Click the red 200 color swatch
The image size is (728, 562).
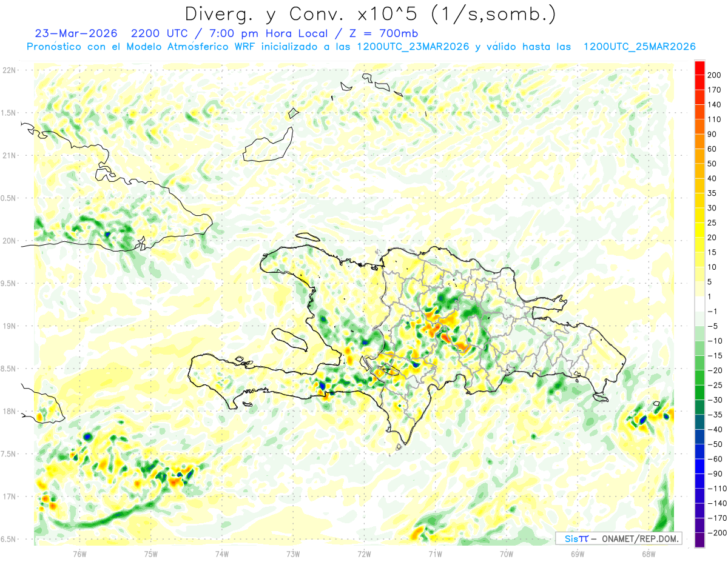(699, 67)
